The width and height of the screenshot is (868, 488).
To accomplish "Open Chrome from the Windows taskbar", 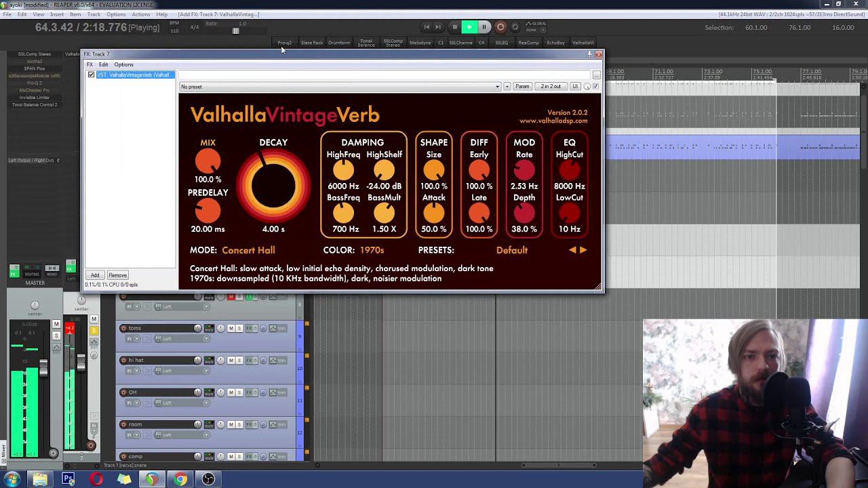I will [x=180, y=479].
